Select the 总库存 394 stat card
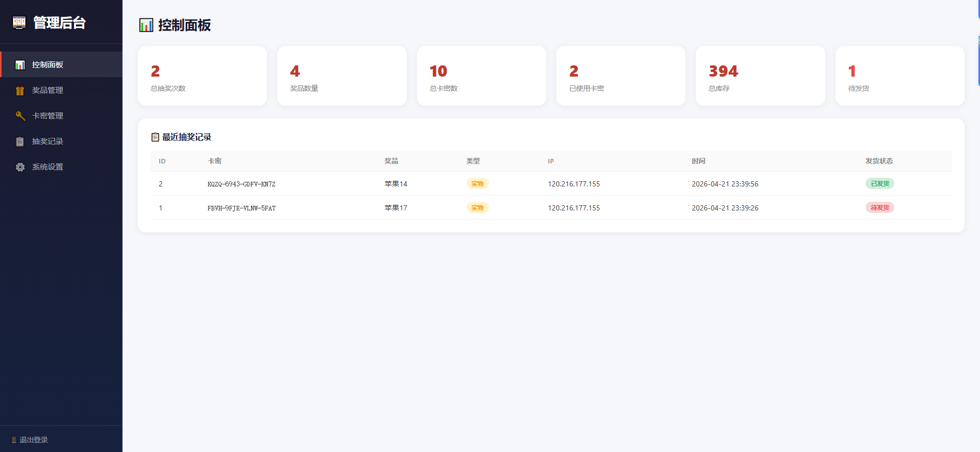The image size is (980, 452). 760,76
